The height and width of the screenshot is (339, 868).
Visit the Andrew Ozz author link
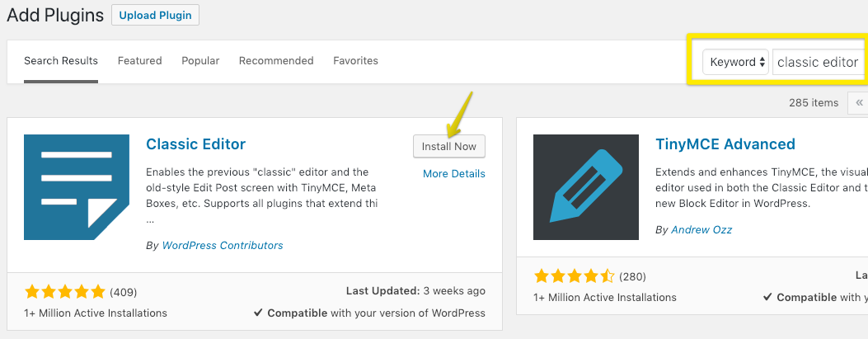click(701, 230)
